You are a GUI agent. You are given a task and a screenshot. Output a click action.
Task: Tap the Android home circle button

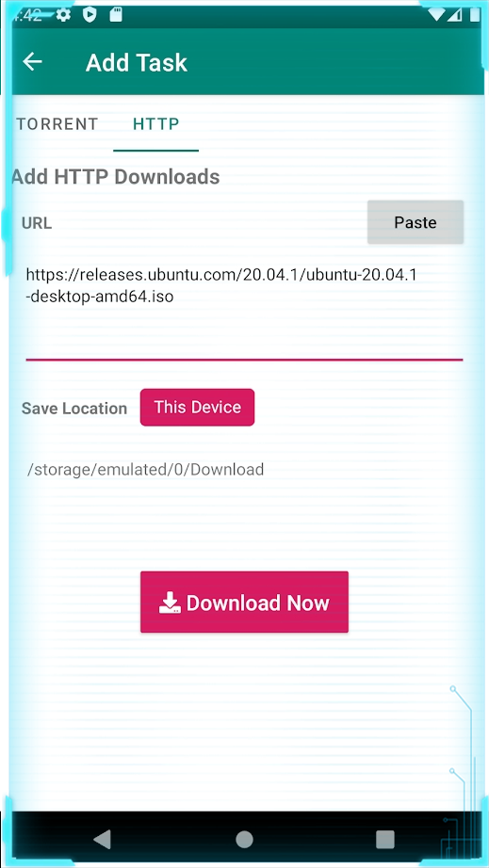pos(244,839)
